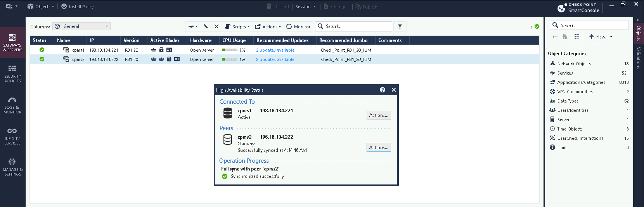
Task: Open help in High Availability Status dialog
Action: (383, 90)
